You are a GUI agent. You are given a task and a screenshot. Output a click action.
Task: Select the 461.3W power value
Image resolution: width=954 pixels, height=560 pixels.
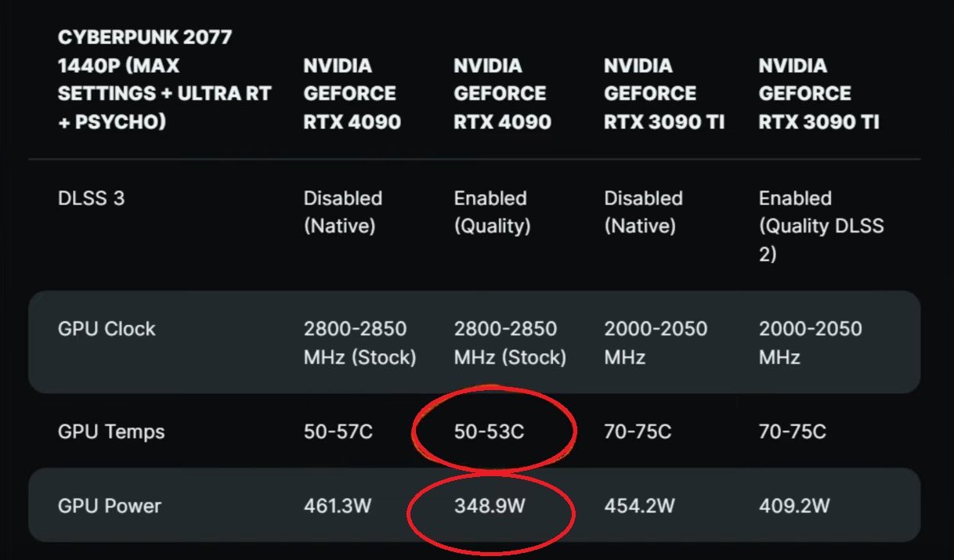(x=337, y=505)
